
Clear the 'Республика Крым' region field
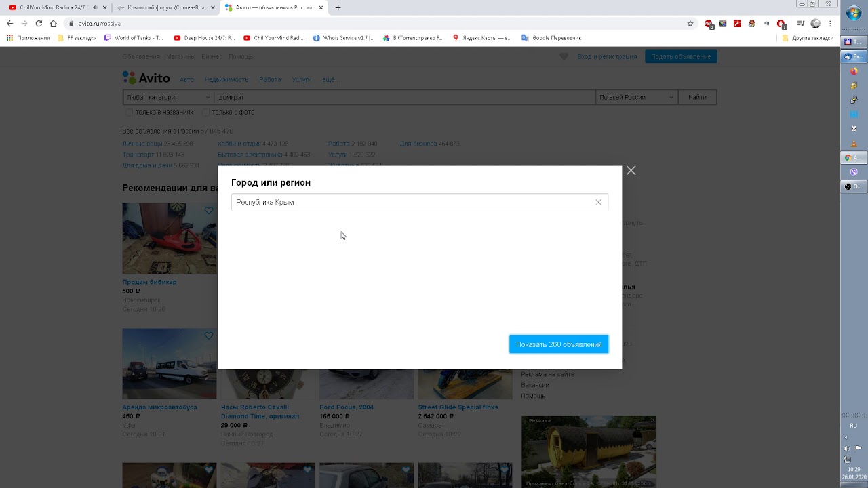[598, 203]
